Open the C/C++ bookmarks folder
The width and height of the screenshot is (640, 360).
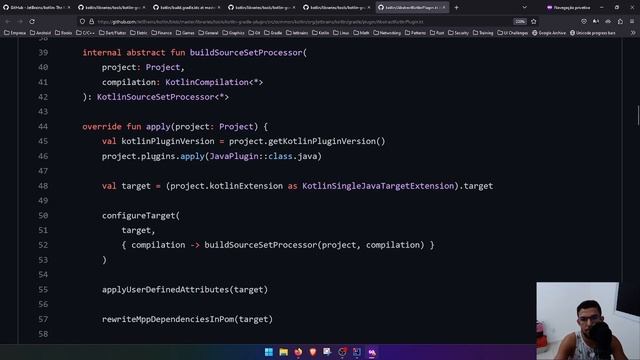(84, 33)
